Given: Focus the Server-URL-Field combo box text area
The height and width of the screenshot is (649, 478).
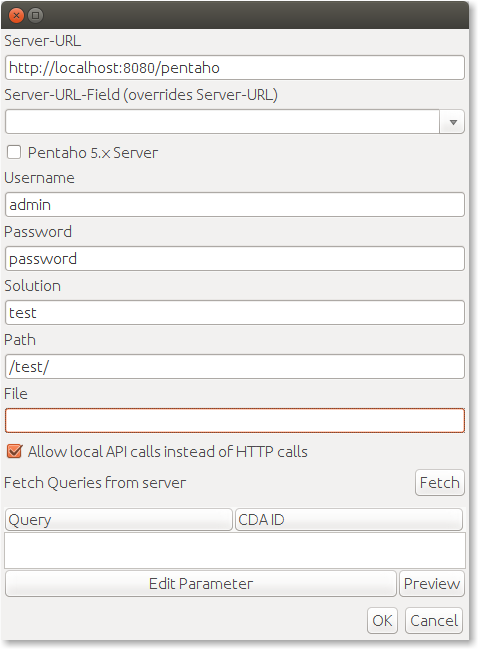Looking at the screenshot, I should click(222, 122).
